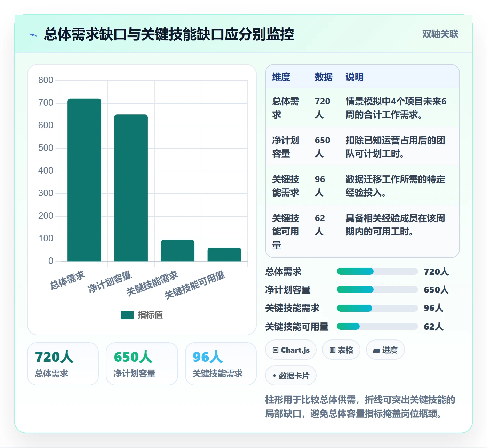Viewport: 487px width, 448px height.
Task: Click the 关键技能可用量 row label in the table
Action: 286,232
